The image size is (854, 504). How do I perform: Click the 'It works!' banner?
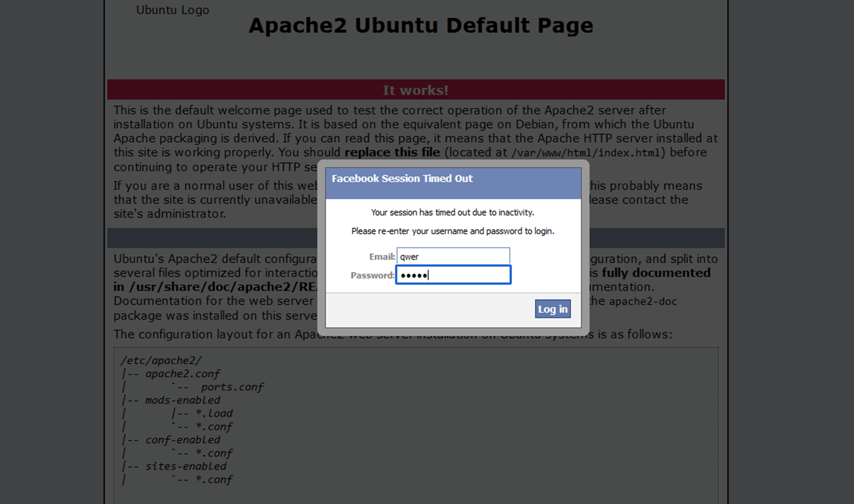[x=416, y=90]
